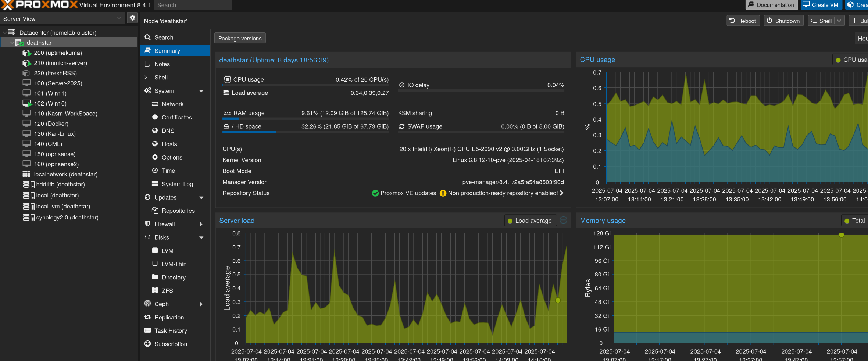Open VM 110 (Kasm-WorkSpace)

(x=65, y=114)
